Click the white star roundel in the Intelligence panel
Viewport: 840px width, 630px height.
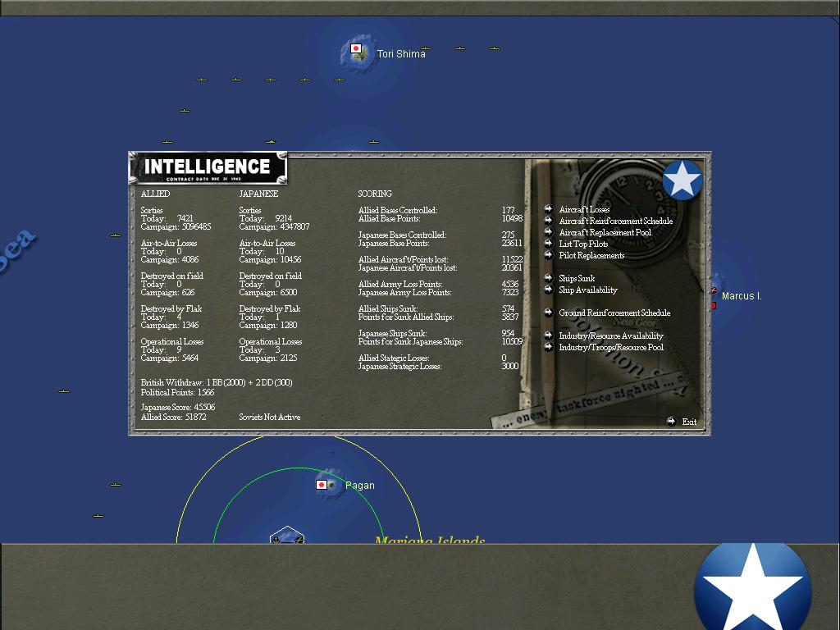(x=682, y=180)
